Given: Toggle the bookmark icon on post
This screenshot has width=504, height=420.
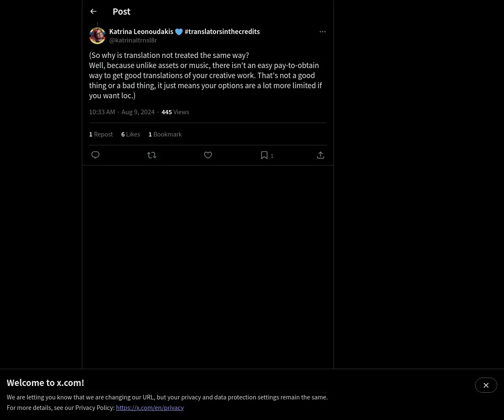Looking at the screenshot, I should [x=264, y=155].
